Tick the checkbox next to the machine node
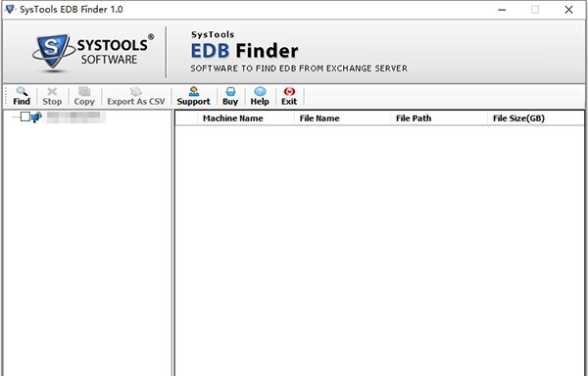The height and width of the screenshot is (376, 588). pyautogui.click(x=25, y=117)
